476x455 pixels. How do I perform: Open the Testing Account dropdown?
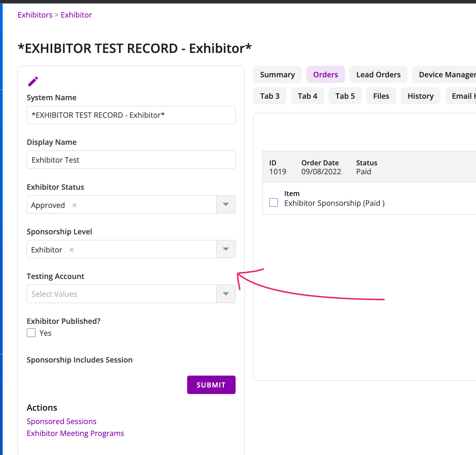click(x=226, y=294)
